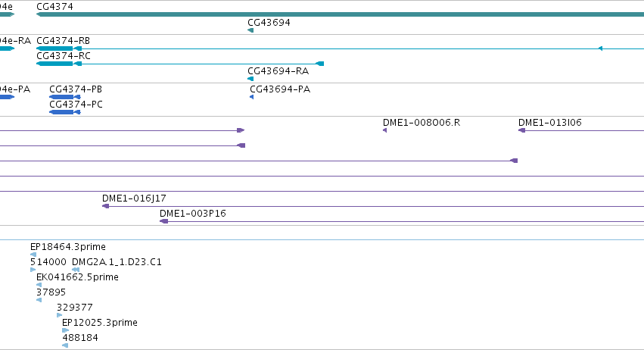This screenshot has height=350, width=644.
Task: Click the 514000 insertion marker
Action: coord(33,270)
